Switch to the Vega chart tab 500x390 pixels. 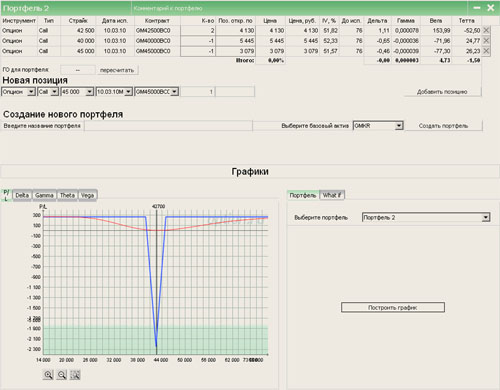[88, 195]
